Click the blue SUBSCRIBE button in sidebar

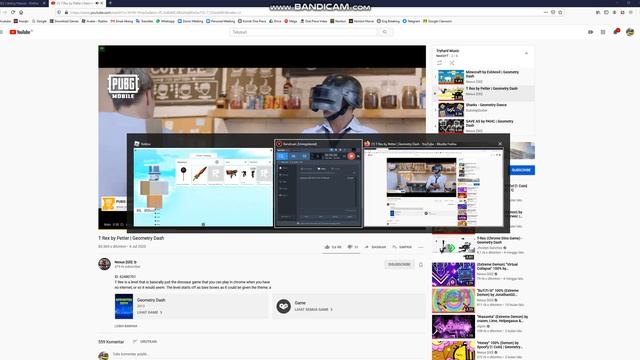[x=522, y=170]
